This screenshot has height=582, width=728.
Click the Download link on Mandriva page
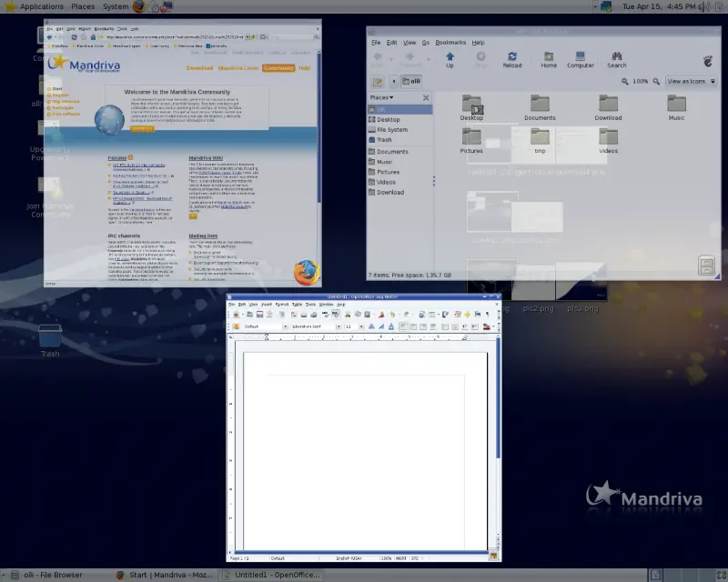199,68
